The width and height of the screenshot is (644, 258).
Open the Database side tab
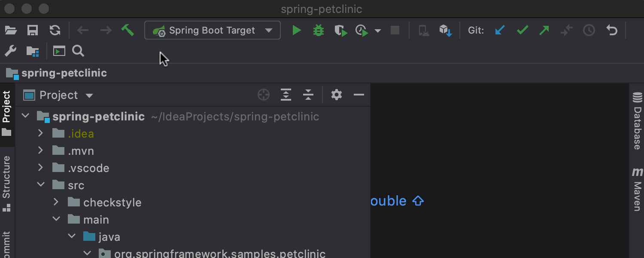pos(638,120)
